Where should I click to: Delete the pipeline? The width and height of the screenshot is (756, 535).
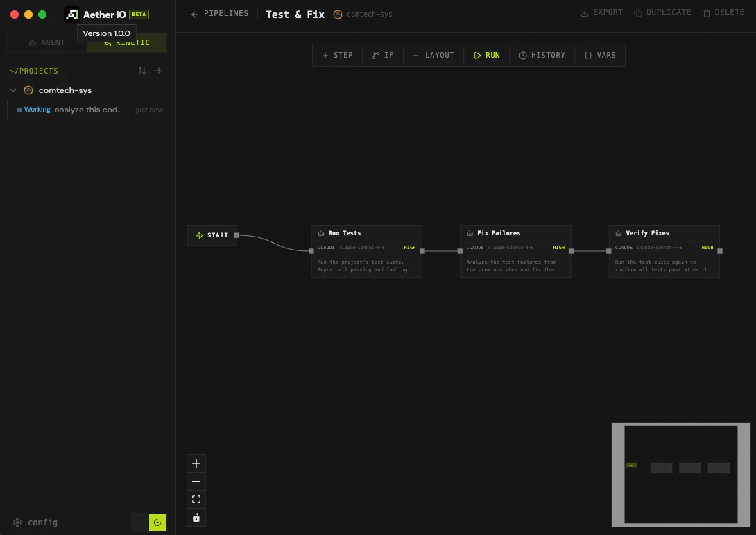click(723, 12)
